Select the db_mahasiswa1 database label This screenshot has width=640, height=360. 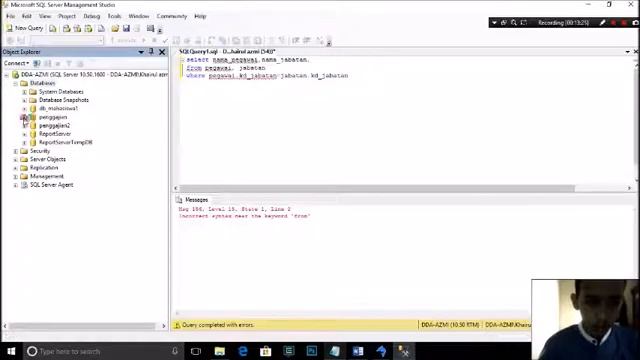click(58, 109)
